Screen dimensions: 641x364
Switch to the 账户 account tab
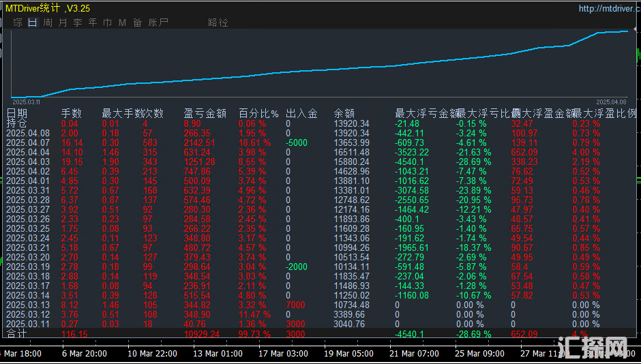pyautogui.click(x=158, y=22)
